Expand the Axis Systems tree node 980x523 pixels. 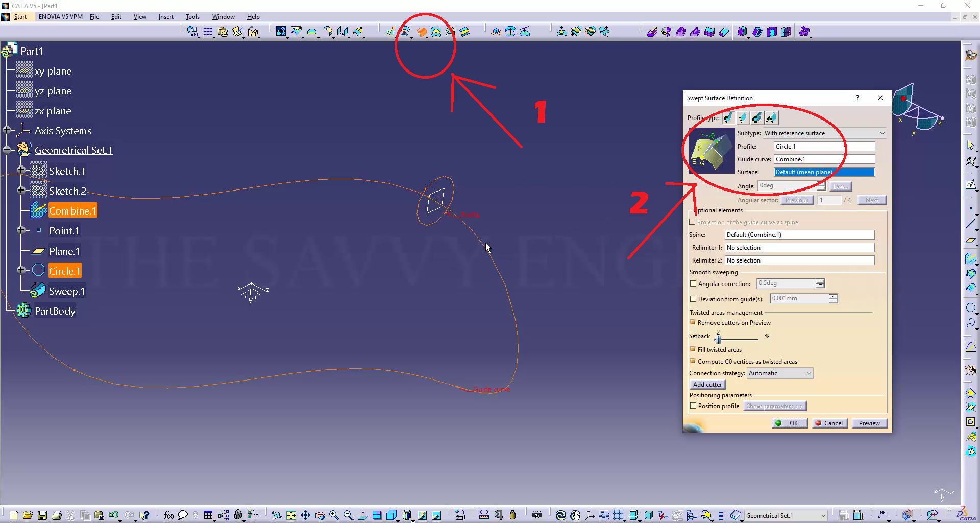pyautogui.click(x=7, y=130)
